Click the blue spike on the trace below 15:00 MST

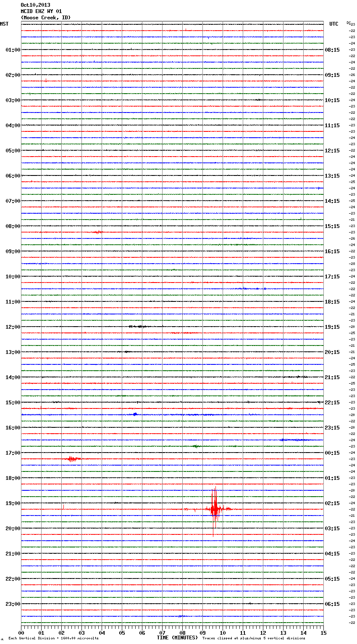[135, 414]
